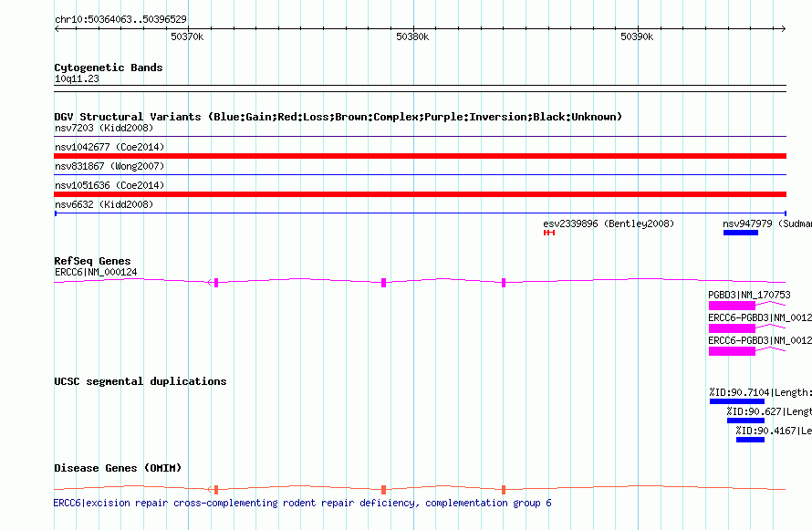The height and width of the screenshot is (530, 812).
Task: Open the UCSC segmental duplications track title
Action: tap(141, 381)
